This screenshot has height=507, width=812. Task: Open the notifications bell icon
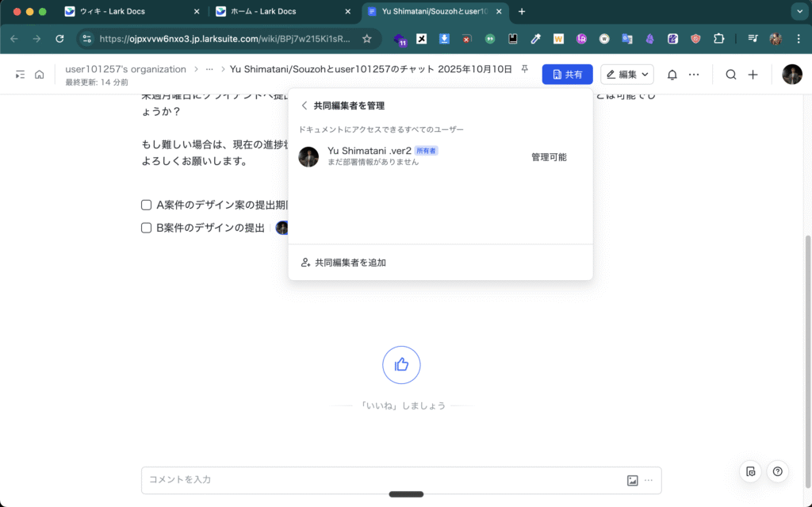pos(672,75)
